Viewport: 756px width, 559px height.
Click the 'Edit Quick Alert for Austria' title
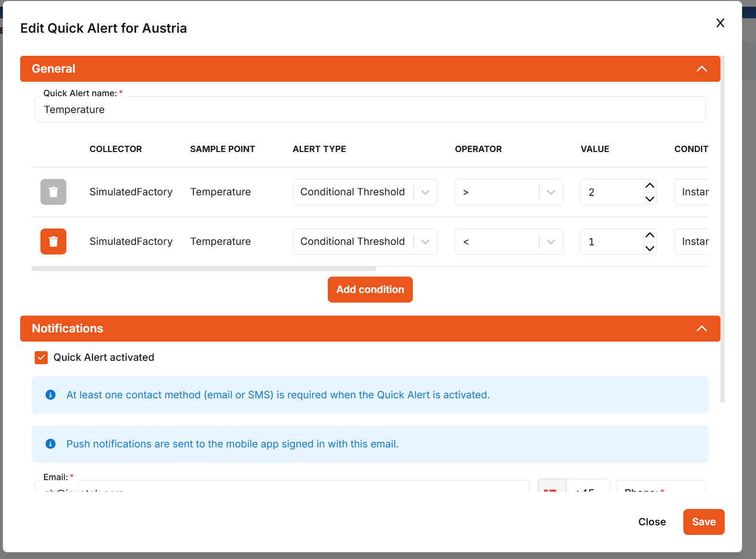(x=103, y=28)
